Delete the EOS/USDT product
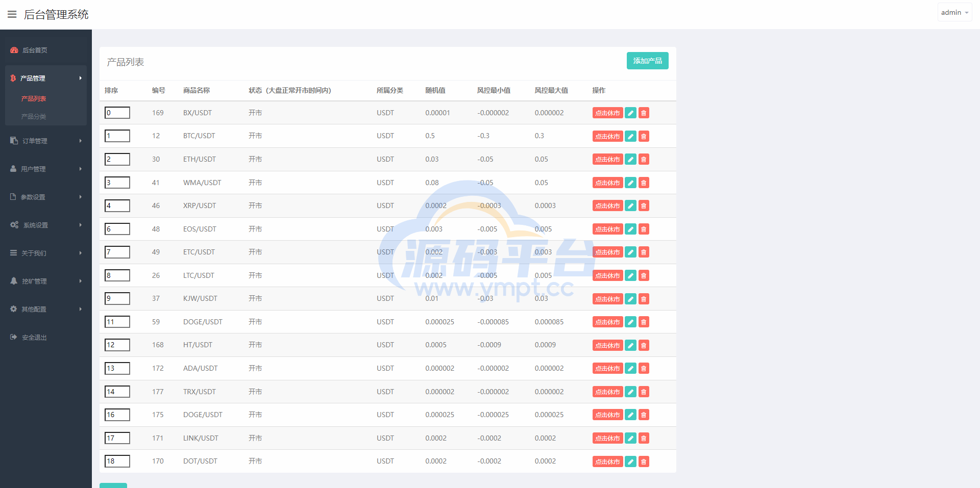This screenshot has width=980, height=488. tap(644, 229)
